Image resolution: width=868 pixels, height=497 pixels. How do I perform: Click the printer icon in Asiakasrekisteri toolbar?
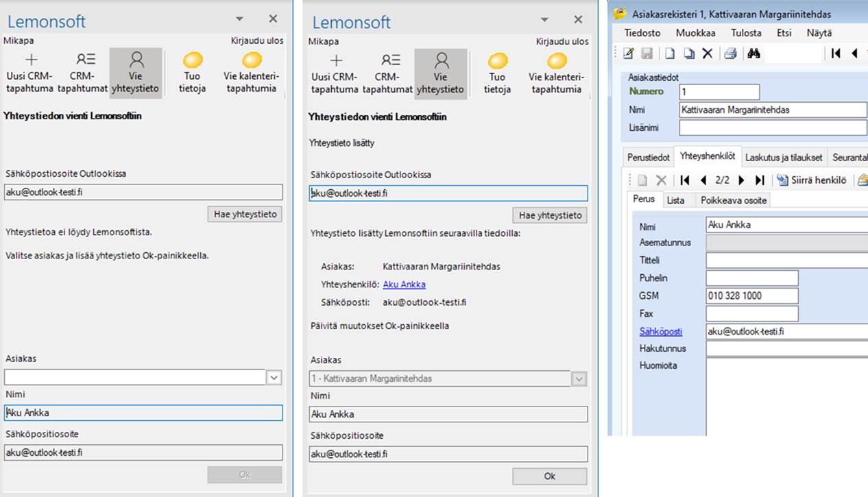pyautogui.click(x=730, y=53)
